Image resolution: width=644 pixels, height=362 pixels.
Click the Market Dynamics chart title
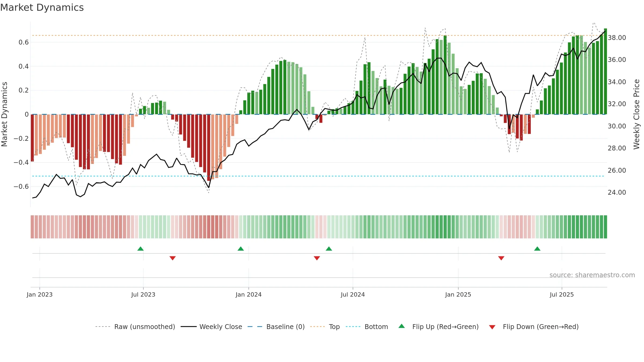pos(42,8)
